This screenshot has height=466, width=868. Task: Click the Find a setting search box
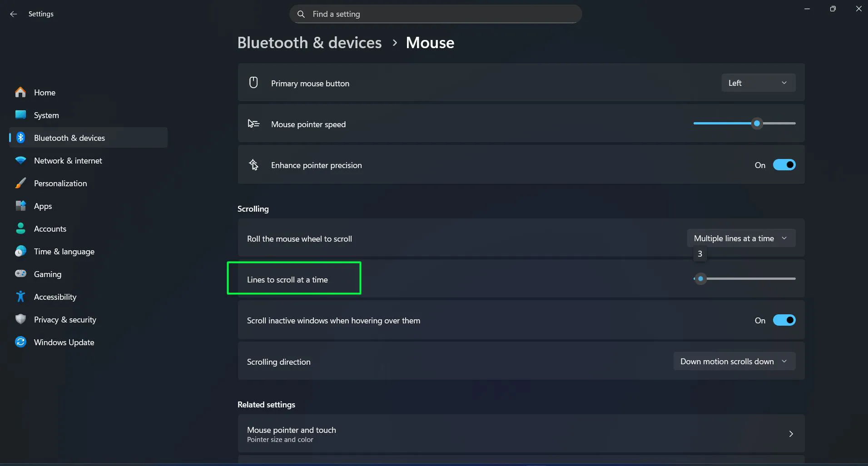point(435,14)
